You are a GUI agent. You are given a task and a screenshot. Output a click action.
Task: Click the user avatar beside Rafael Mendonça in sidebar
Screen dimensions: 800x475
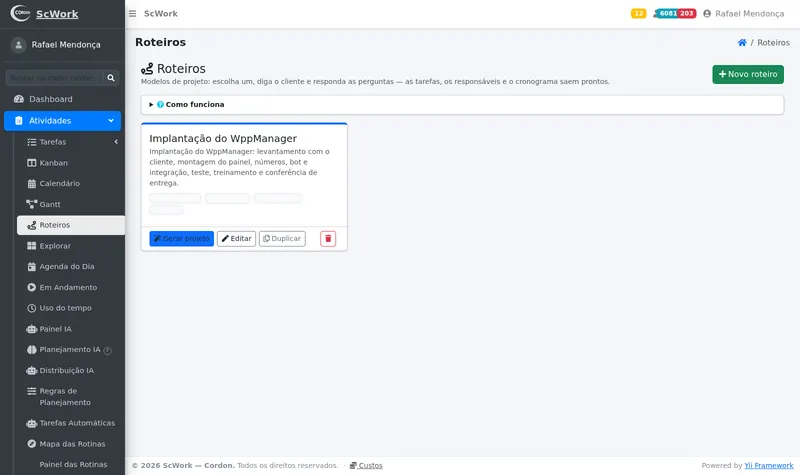tap(18, 45)
